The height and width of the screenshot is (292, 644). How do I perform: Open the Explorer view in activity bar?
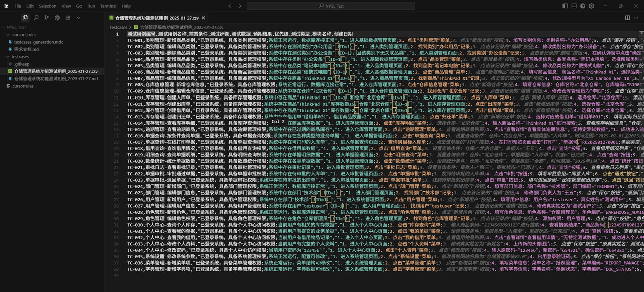point(25,18)
